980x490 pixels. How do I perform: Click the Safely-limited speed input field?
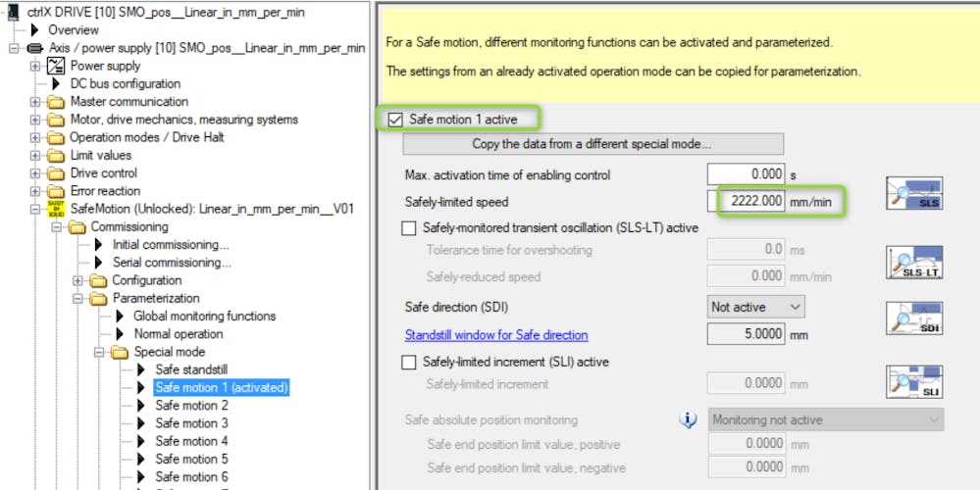pos(747,202)
